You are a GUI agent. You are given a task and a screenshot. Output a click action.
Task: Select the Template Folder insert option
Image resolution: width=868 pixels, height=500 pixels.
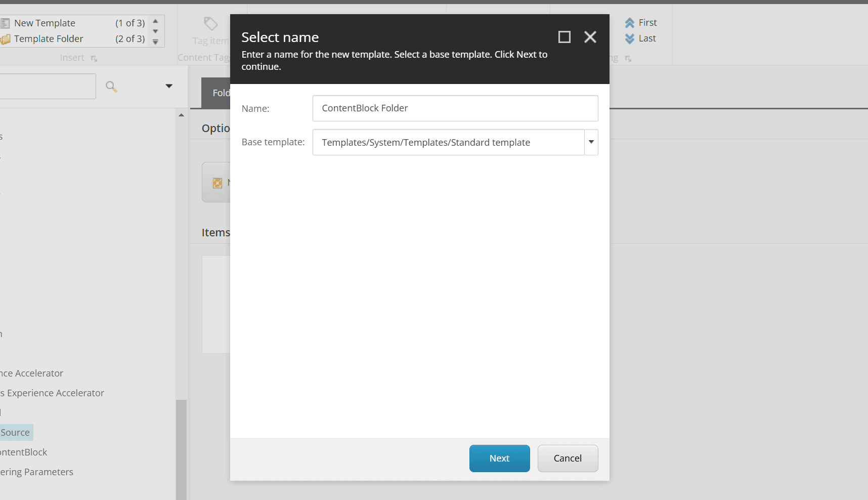(48, 39)
